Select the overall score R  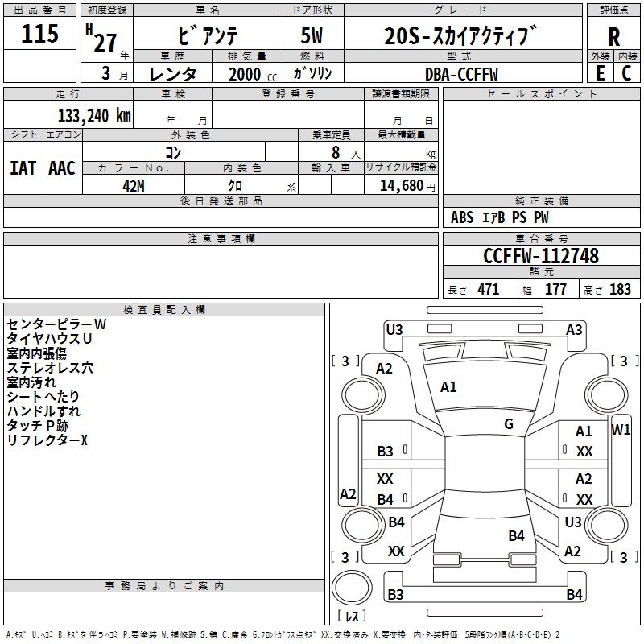point(613,37)
